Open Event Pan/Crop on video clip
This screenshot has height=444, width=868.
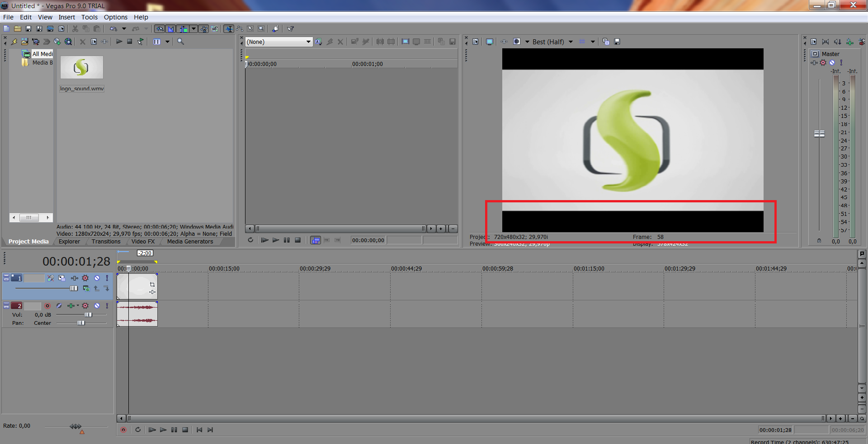click(x=152, y=285)
